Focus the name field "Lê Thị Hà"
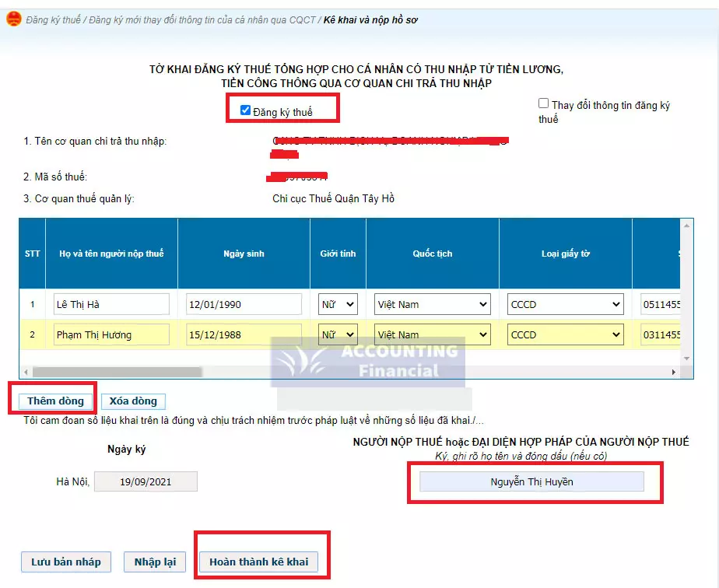The width and height of the screenshot is (719, 588). (x=111, y=304)
